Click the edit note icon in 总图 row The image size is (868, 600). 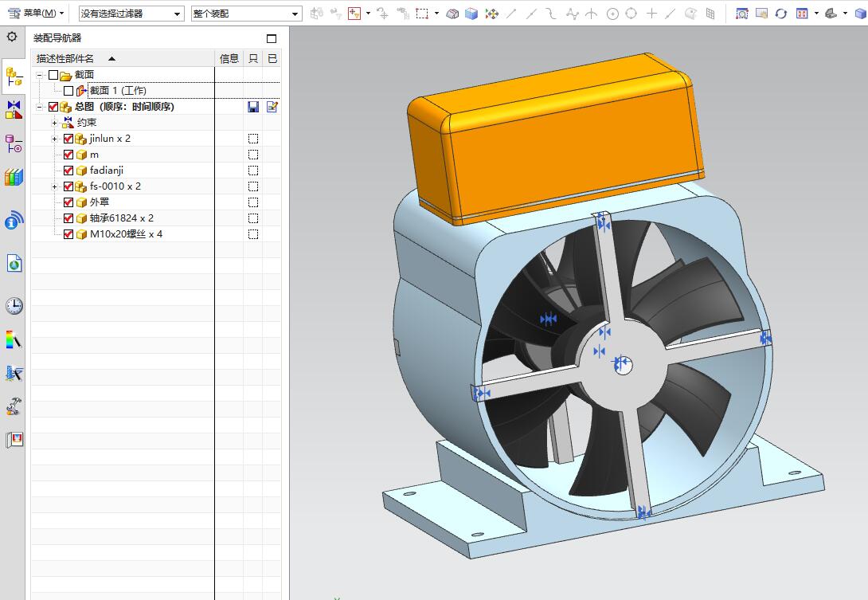tap(272, 107)
